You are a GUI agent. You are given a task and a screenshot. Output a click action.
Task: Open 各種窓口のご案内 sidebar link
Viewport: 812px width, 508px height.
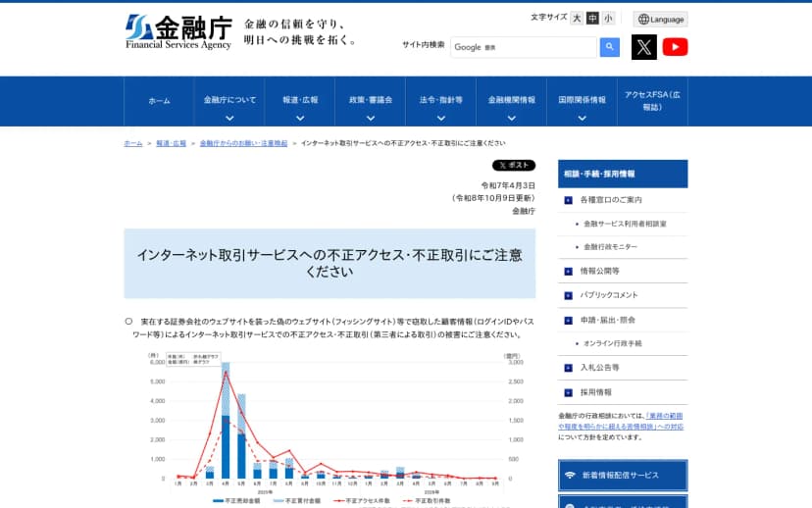pos(611,200)
